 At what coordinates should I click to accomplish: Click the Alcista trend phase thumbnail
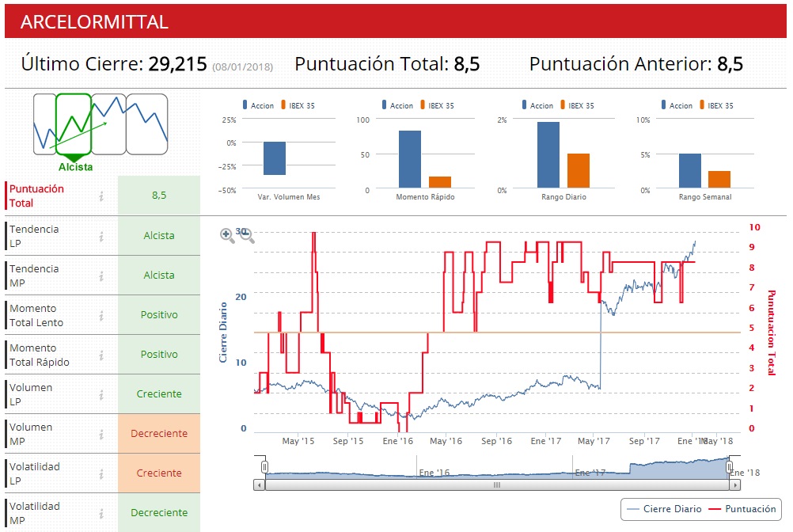74,124
